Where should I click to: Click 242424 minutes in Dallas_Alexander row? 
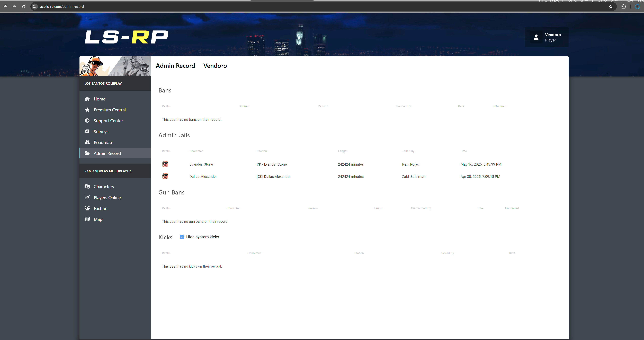pyautogui.click(x=351, y=176)
